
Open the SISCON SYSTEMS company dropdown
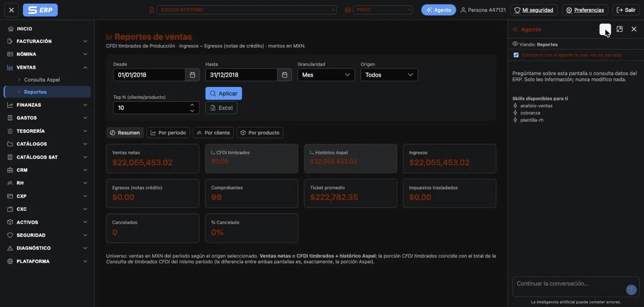(246, 10)
